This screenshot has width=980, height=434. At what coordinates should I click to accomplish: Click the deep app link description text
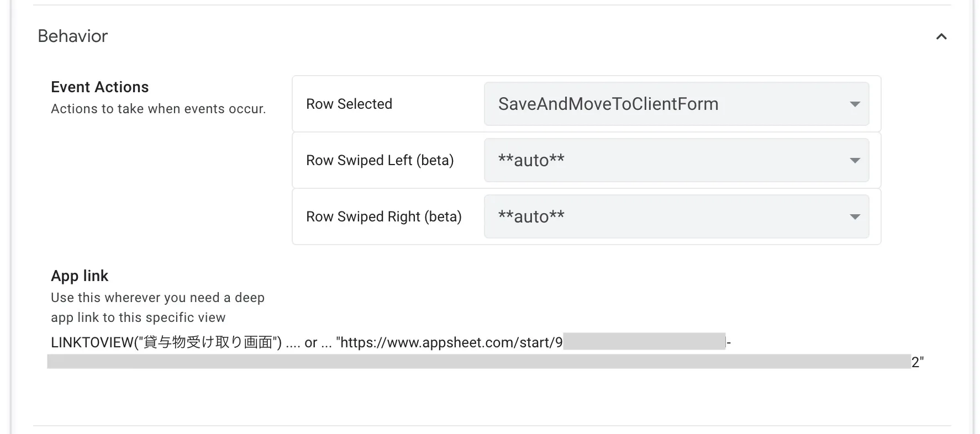[x=157, y=308]
